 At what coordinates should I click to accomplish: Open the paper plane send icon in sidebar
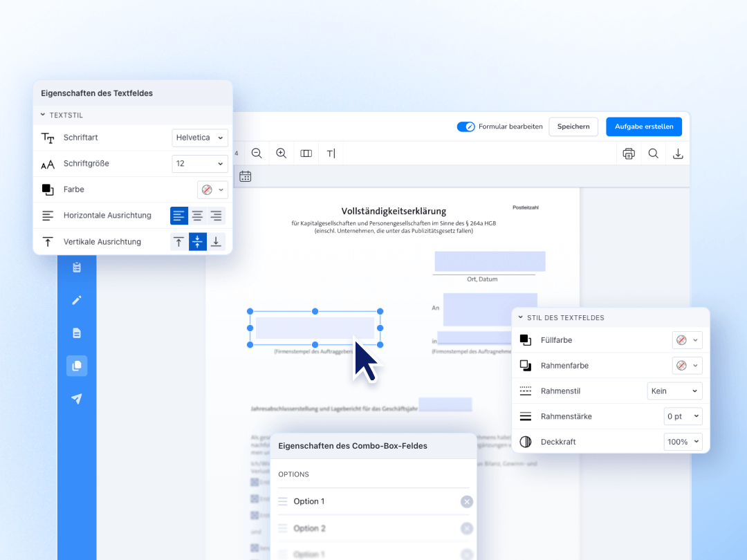pyautogui.click(x=77, y=399)
